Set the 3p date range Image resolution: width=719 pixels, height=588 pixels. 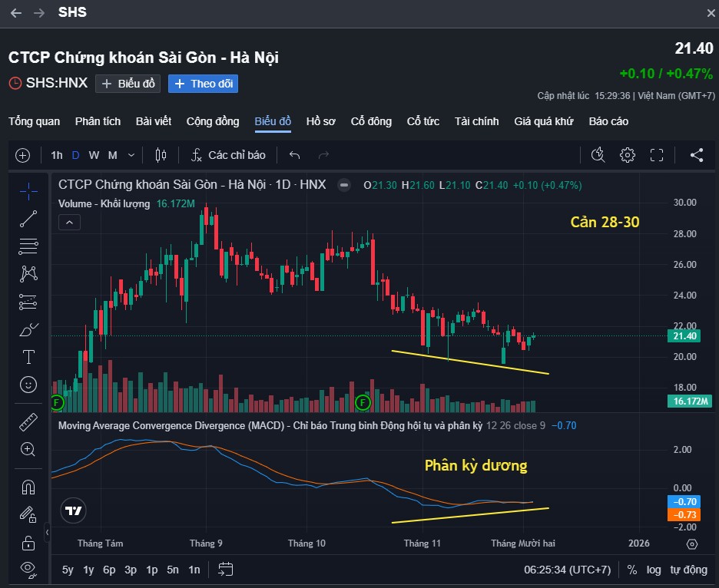[x=131, y=570]
